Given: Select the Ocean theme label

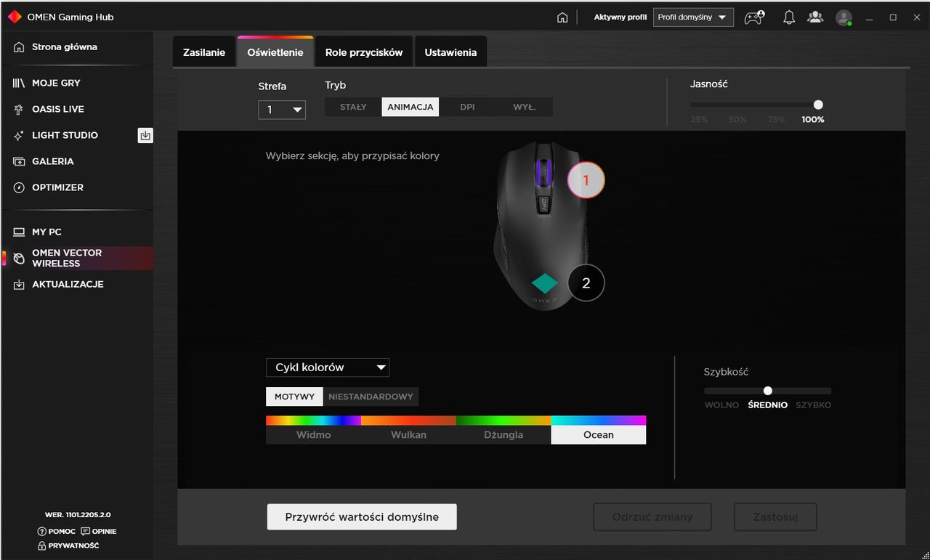Looking at the screenshot, I should (599, 435).
